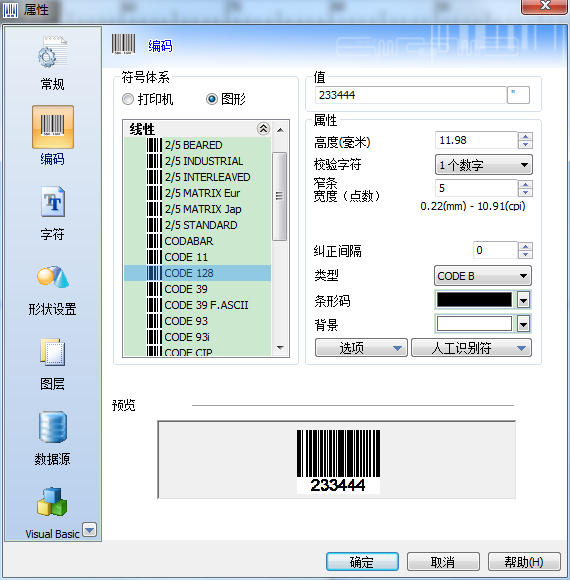The height and width of the screenshot is (580, 570).
Task: Open the 条形码 color dropdown arrow
Action: 523,300
